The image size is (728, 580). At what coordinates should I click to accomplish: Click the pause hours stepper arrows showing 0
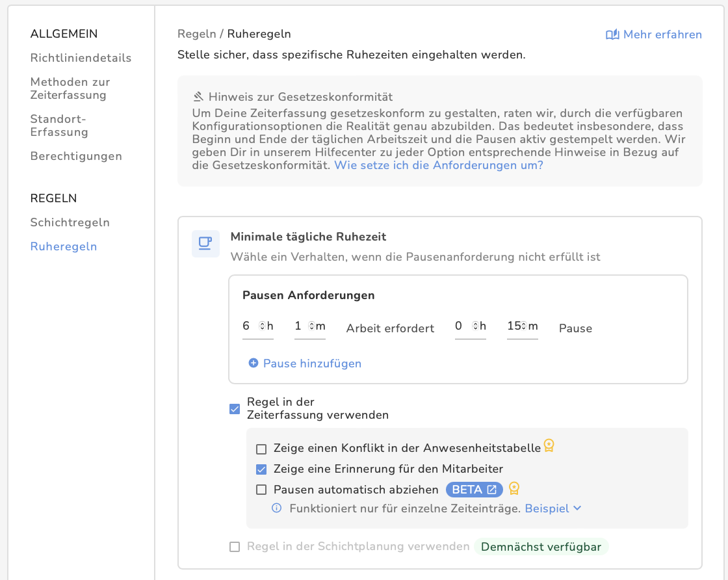pos(475,326)
